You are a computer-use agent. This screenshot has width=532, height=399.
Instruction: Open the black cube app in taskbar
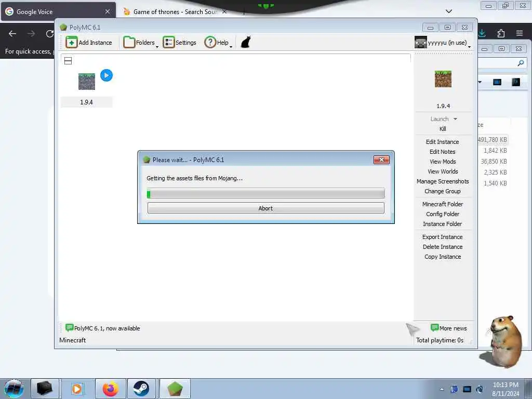[x=45, y=389]
